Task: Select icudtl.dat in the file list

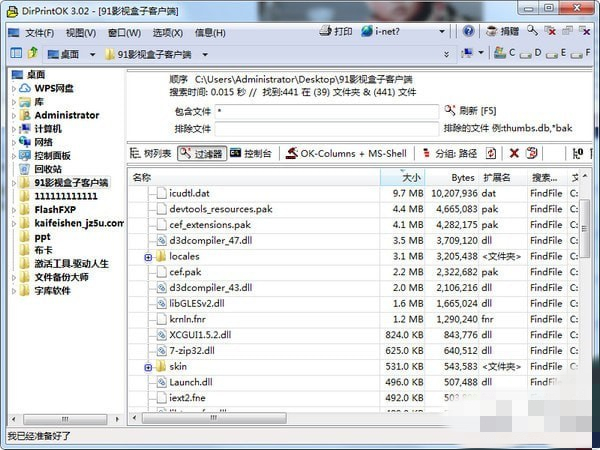Action: coord(189,194)
